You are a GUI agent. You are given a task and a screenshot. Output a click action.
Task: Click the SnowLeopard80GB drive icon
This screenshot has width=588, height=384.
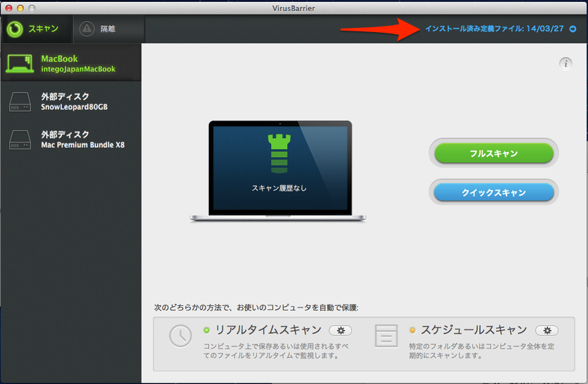click(20, 102)
